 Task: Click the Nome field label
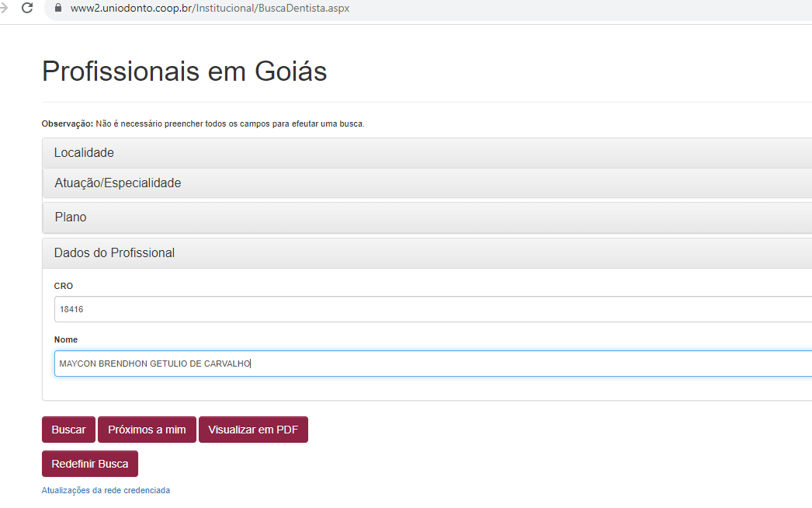point(66,339)
